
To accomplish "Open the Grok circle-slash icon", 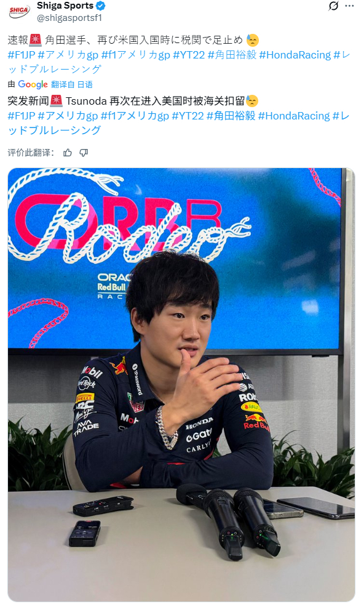I will coord(334,6).
